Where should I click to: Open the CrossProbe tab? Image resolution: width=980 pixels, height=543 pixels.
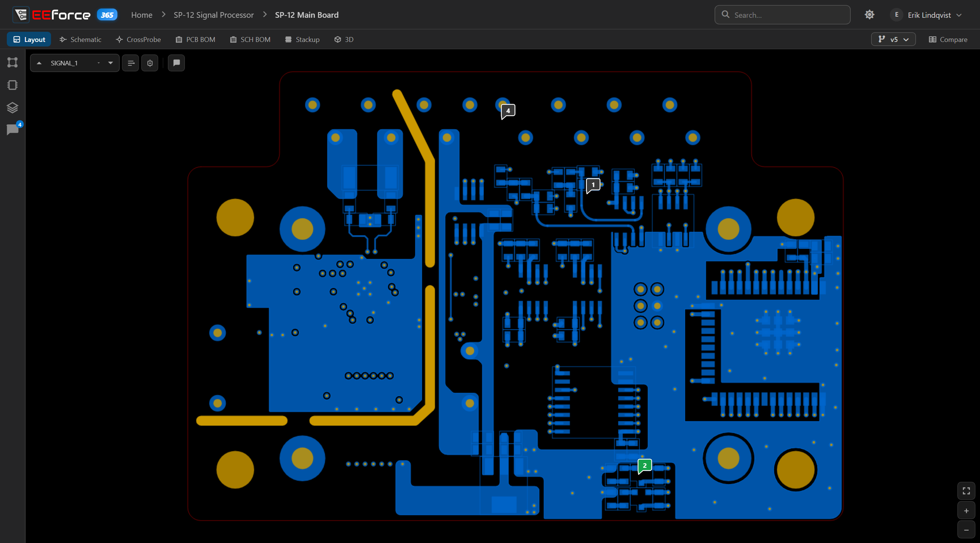pyautogui.click(x=138, y=40)
